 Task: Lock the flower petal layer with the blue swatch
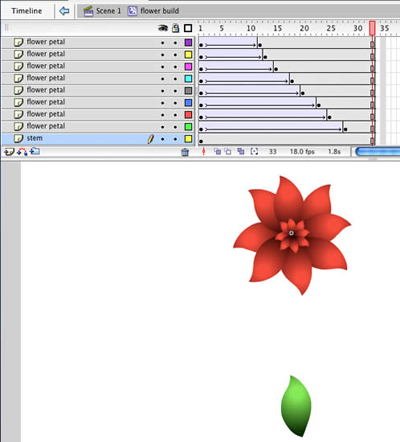175,103
